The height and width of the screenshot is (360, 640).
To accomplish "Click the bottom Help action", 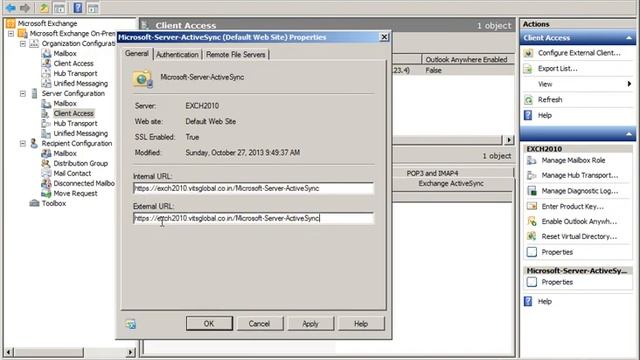I will pos(544,301).
